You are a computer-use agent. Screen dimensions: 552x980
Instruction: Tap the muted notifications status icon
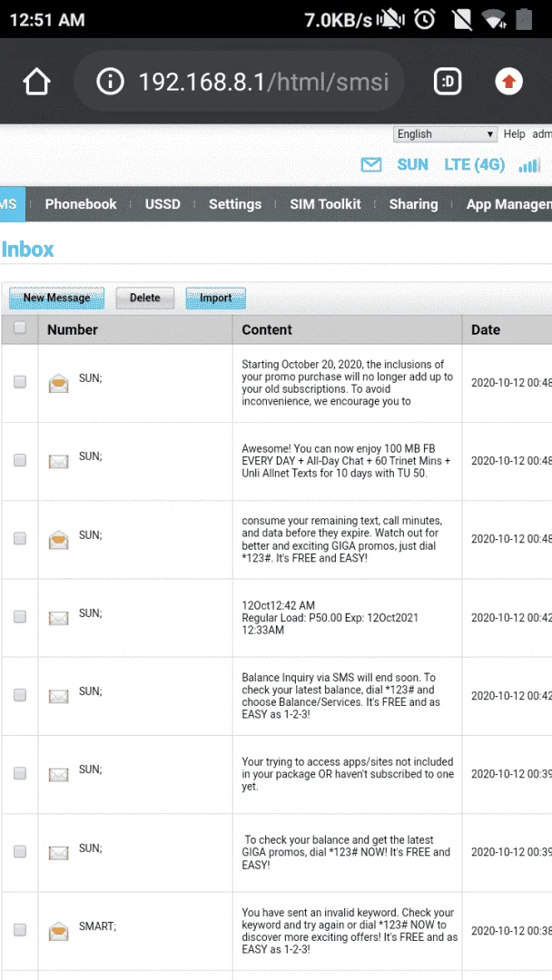pyautogui.click(x=390, y=19)
